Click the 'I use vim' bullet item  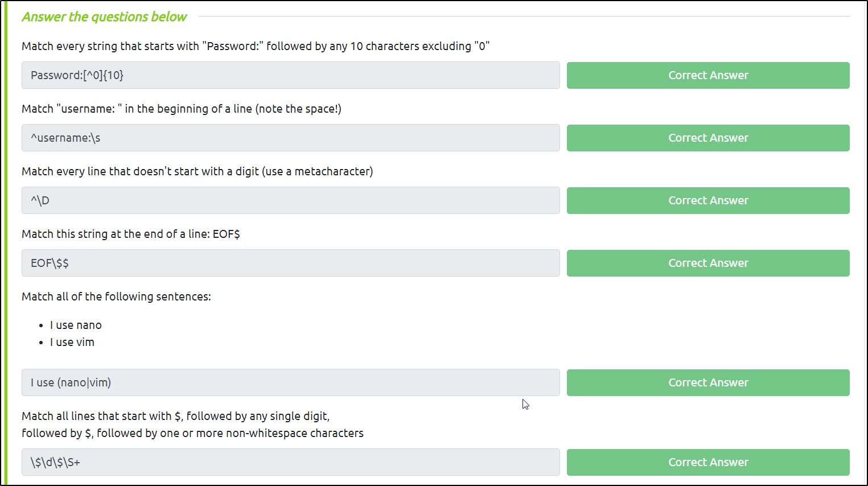(72, 342)
